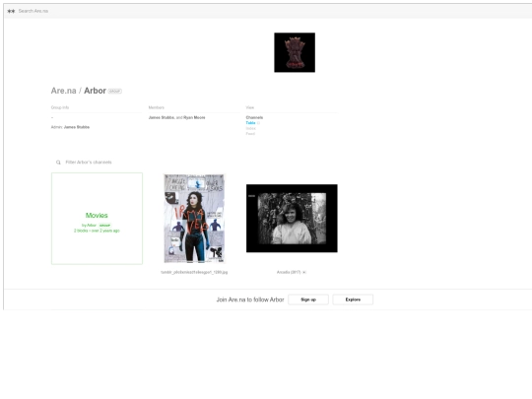Focus the Filter Arbor's channels field
532x399 pixels.
(x=89, y=163)
